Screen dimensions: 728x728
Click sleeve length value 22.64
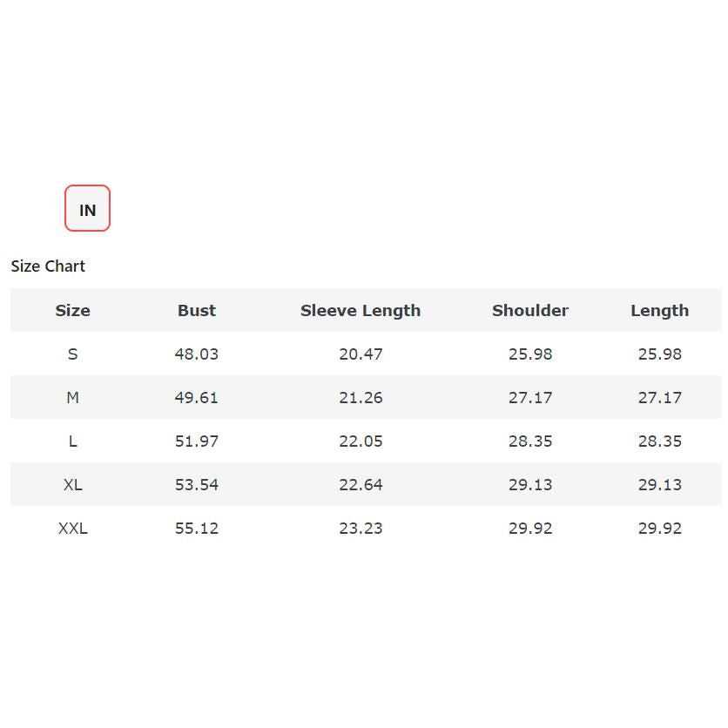[x=361, y=485]
